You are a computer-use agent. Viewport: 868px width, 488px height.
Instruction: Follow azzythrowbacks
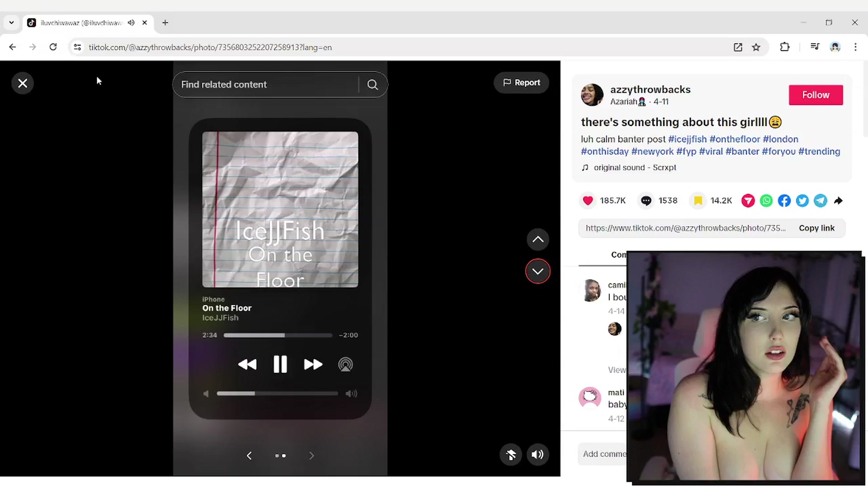(816, 95)
